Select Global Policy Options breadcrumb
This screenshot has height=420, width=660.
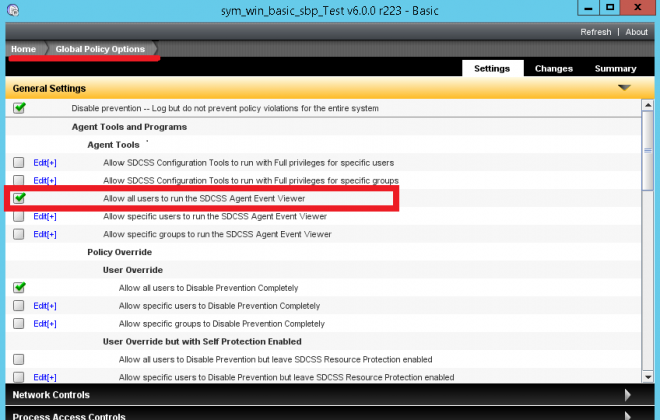coord(100,49)
